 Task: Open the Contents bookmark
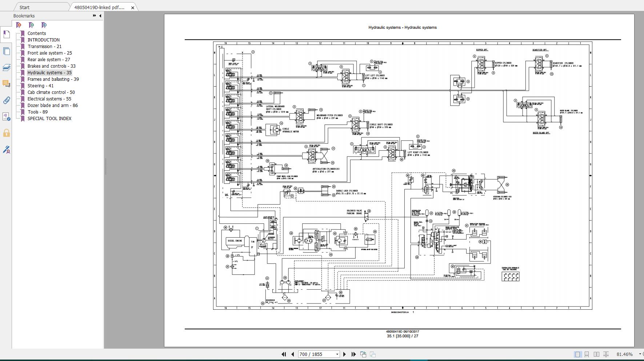click(x=37, y=33)
